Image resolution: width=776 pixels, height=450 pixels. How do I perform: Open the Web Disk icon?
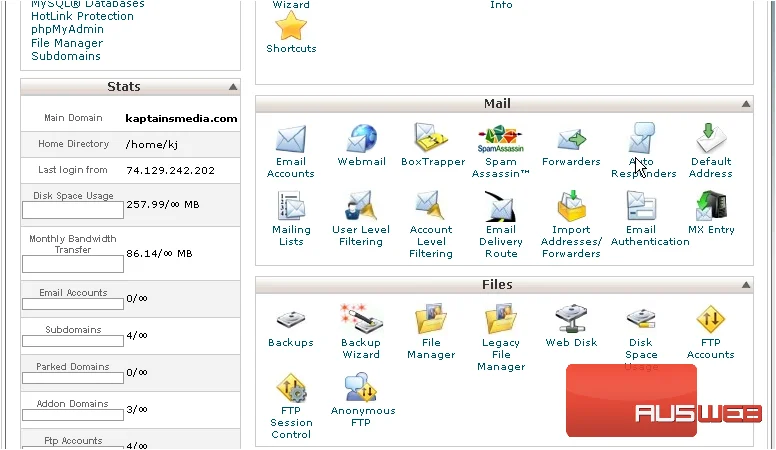click(x=571, y=318)
